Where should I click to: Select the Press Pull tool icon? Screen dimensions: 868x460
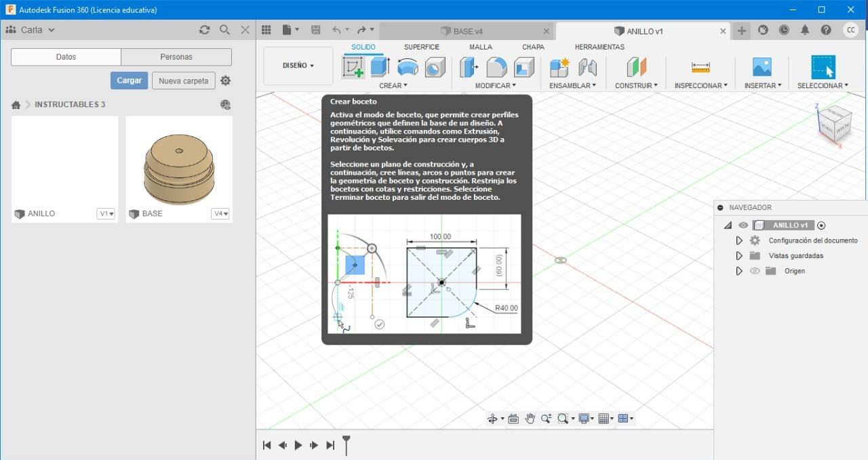(469, 67)
